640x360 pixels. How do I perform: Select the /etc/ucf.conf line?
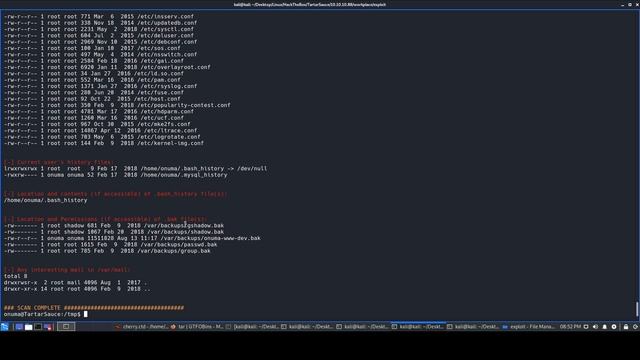[x=94, y=118]
